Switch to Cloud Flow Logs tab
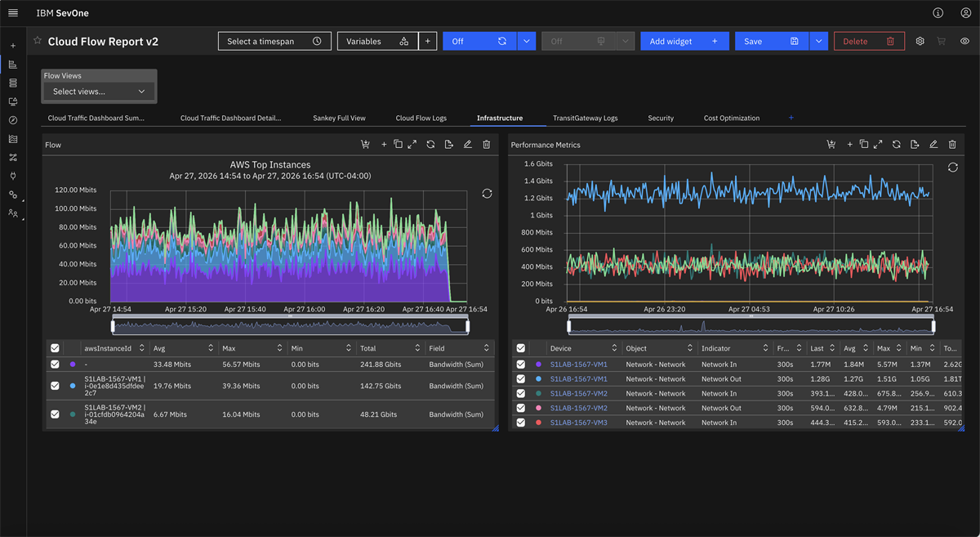The width and height of the screenshot is (980, 537). click(x=421, y=119)
